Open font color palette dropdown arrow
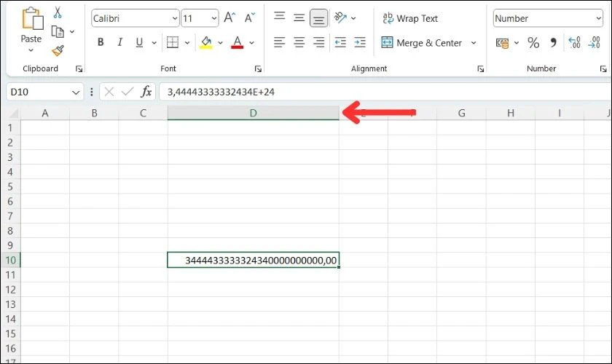Viewport: 612px width, 364px height. (252, 42)
